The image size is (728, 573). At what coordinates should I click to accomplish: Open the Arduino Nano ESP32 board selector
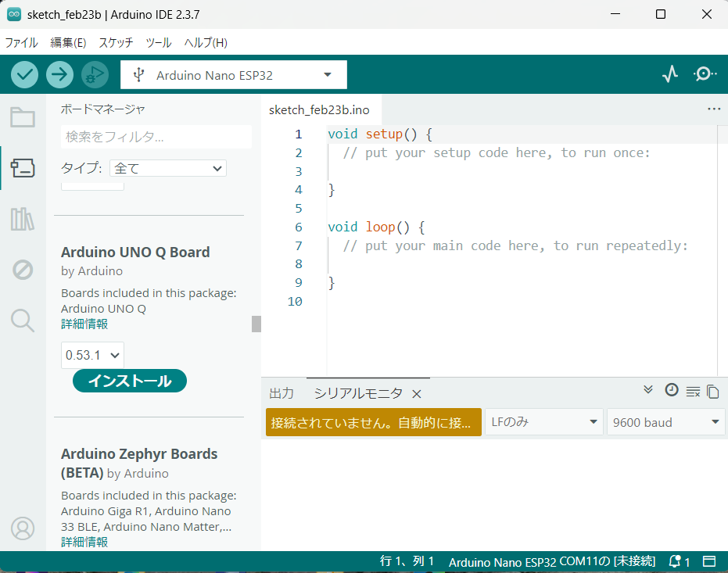234,75
